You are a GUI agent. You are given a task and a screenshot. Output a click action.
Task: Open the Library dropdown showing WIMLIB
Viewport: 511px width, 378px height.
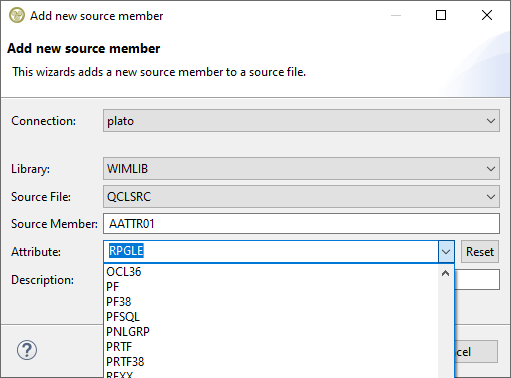click(301, 169)
